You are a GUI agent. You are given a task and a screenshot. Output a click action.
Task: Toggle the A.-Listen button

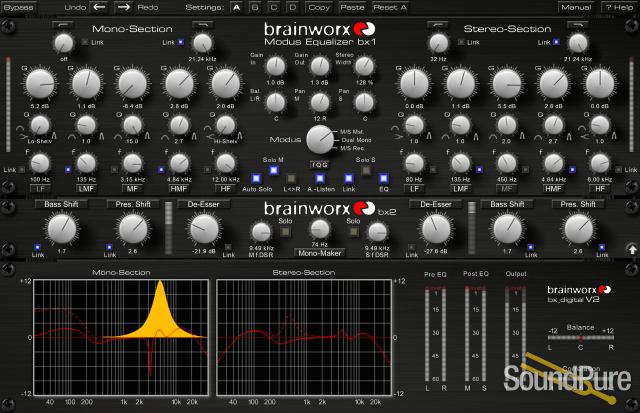[x=320, y=179]
